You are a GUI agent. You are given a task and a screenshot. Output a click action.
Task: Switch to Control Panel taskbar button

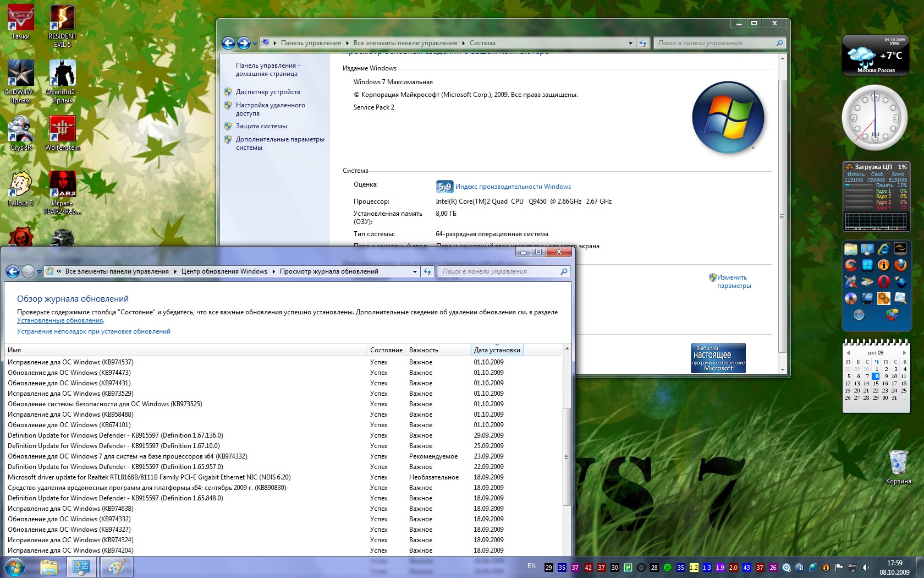tap(81, 567)
